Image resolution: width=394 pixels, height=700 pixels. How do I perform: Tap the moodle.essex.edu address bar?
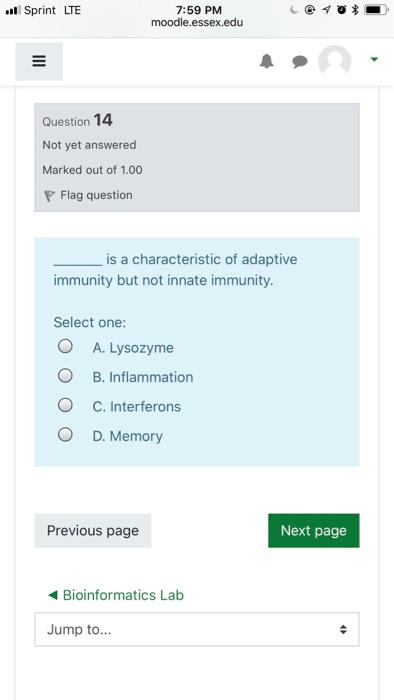click(197, 22)
